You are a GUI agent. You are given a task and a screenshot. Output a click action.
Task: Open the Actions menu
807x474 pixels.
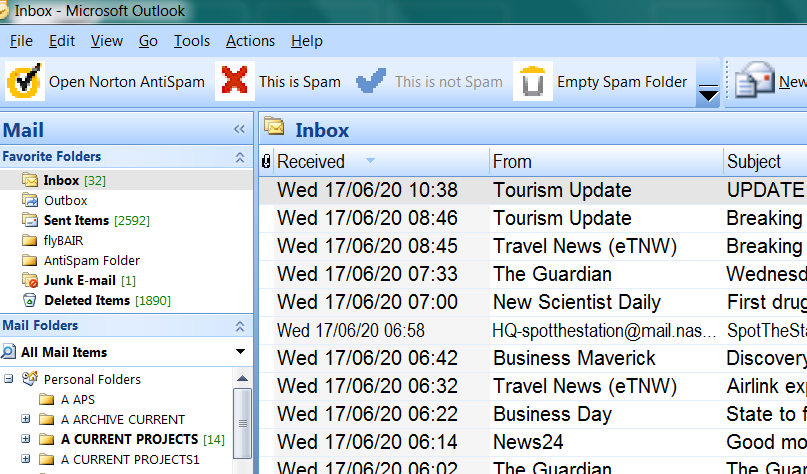coord(250,41)
